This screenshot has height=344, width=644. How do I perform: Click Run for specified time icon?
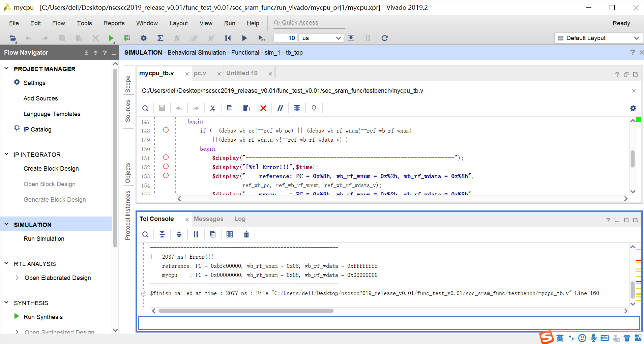point(261,38)
